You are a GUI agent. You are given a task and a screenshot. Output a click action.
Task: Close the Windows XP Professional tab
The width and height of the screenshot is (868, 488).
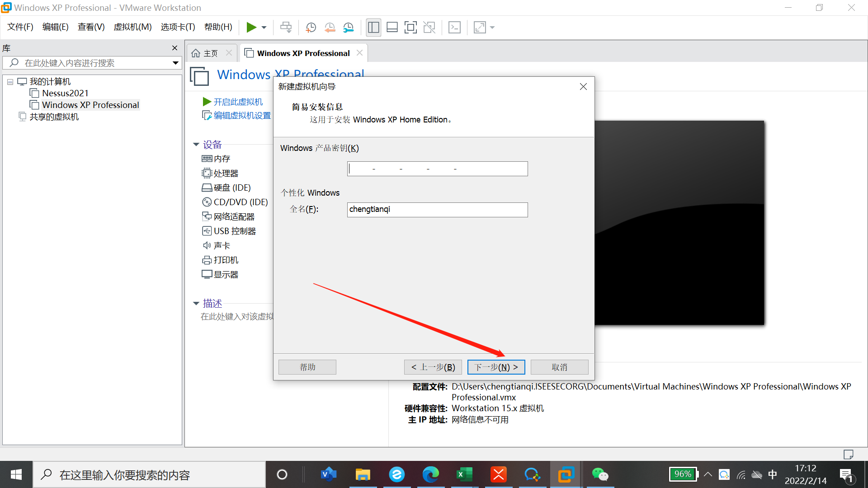click(359, 53)
